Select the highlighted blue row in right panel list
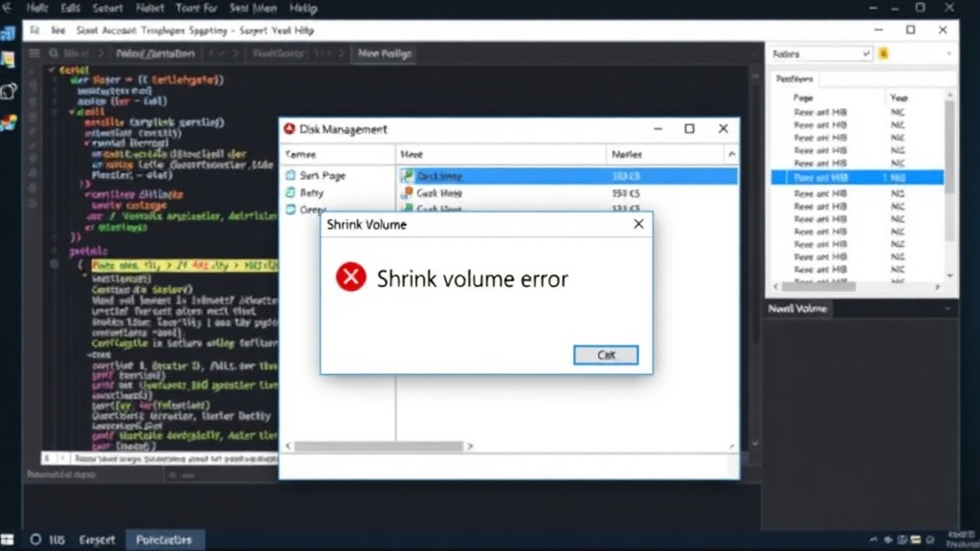Screen dimensions: 980x551 (x=857, y=177)
